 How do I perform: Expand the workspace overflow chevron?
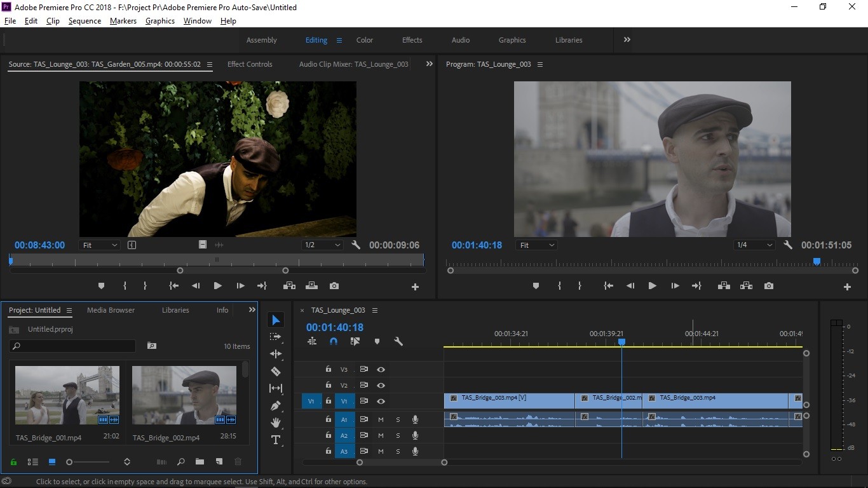[627, 39]
